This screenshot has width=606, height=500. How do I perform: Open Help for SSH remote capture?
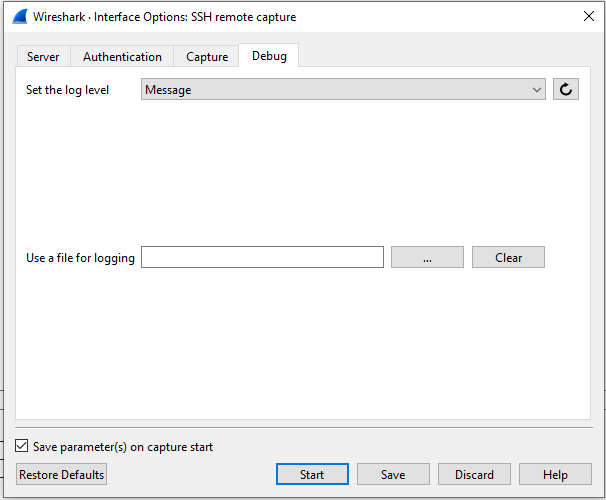(555, 475)
